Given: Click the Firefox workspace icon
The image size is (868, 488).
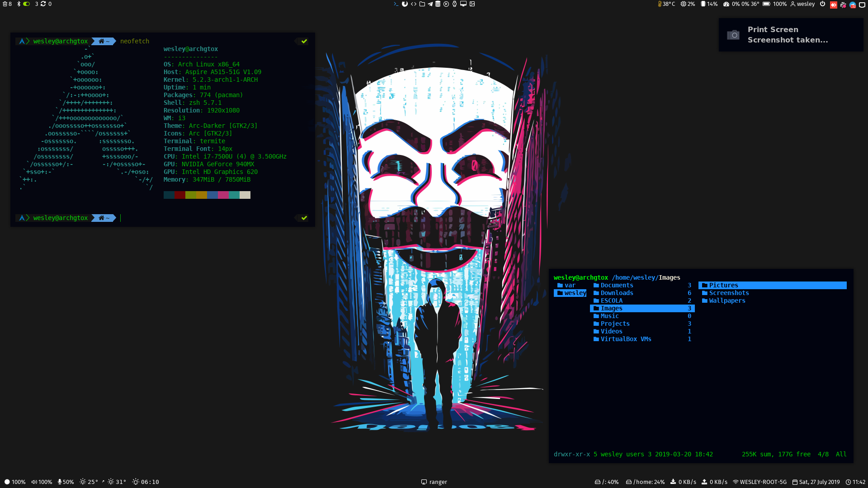Looking at the screenshot, I should point(405,4).
